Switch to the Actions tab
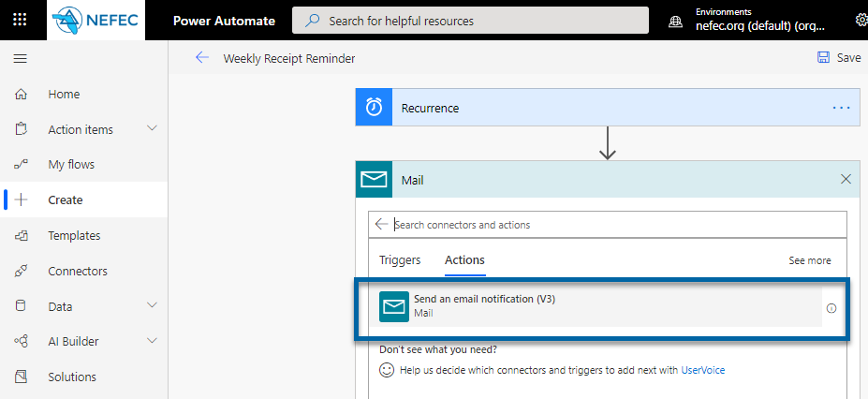 click(465, 260)
